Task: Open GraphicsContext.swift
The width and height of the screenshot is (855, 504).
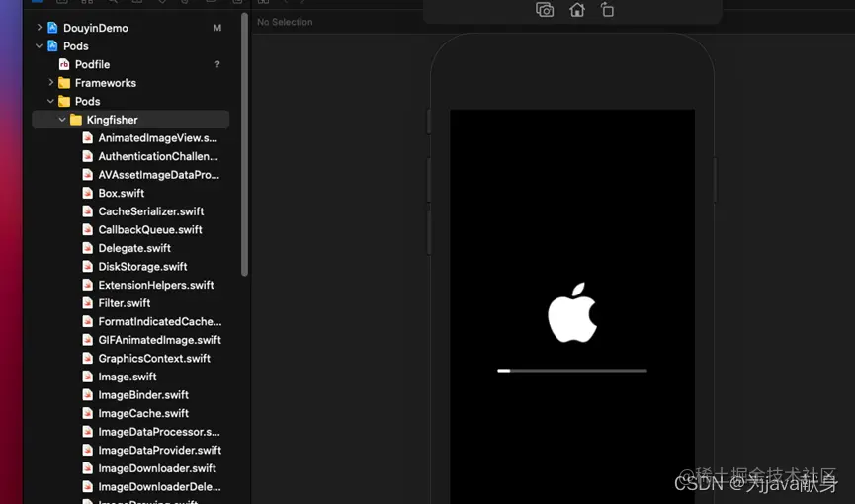Action: pos(154,359)
